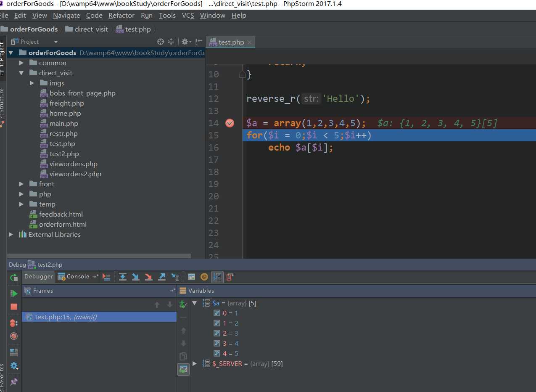Open the File menu
The height and width of the screenshot is (392, 536).
point(4,15)
